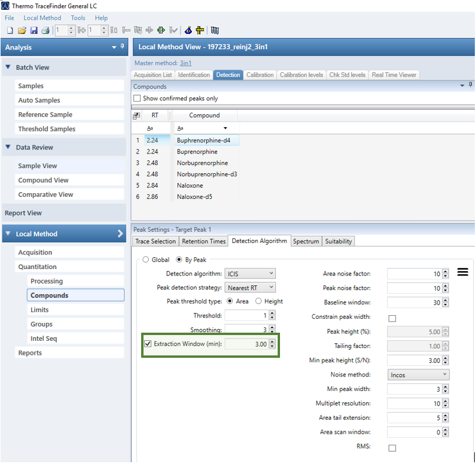Switch to the Calibration tab
476x464 pixels.
click(x=260, y=75)
